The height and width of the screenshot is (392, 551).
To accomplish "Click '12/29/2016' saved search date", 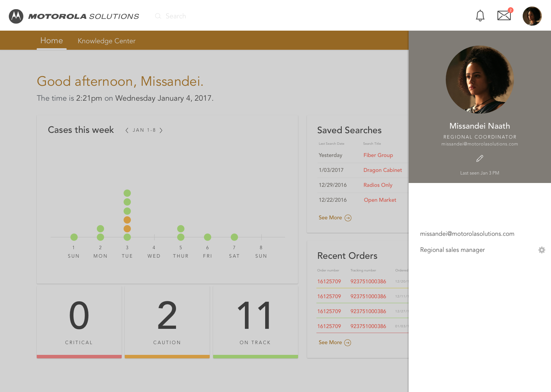I will pos(333,185).
